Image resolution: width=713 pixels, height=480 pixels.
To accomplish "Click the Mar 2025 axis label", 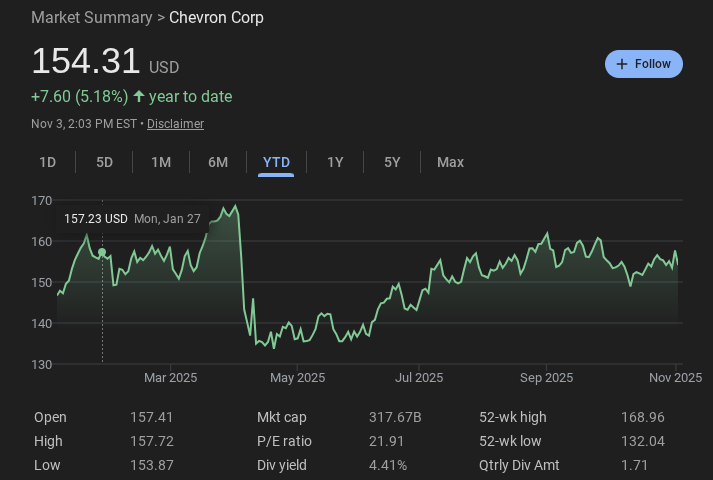I will [x=171, y=377].
